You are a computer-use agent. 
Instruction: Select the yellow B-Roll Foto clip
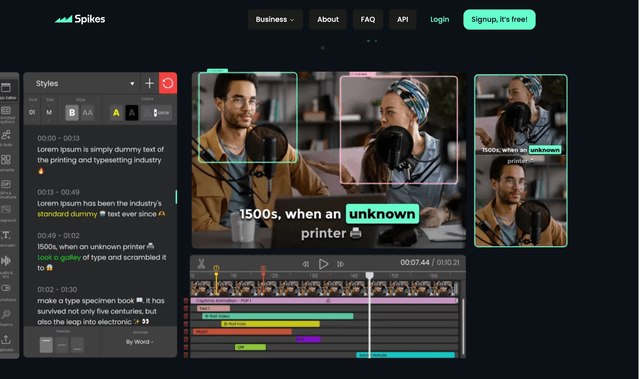click(x=270, y=324)
